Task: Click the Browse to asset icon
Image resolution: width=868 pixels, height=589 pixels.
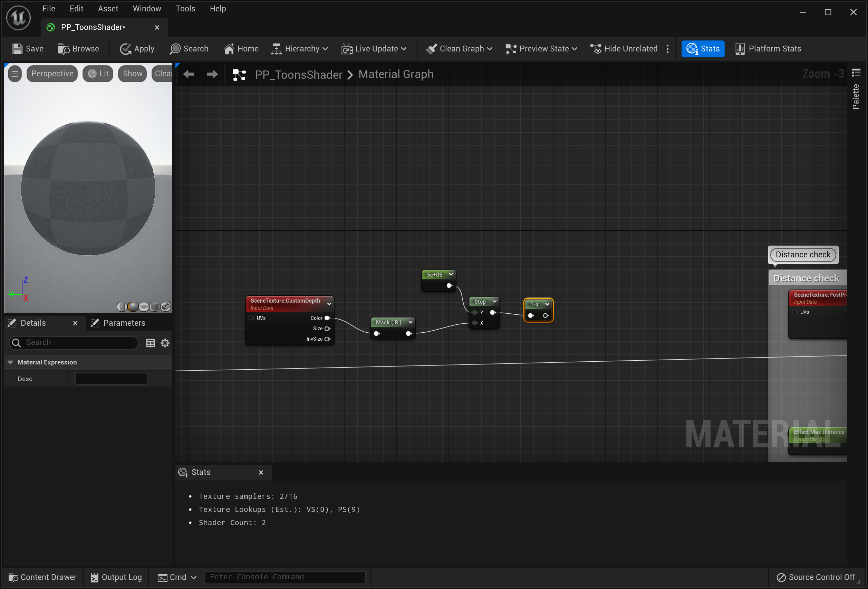Action: click(64, 49)
